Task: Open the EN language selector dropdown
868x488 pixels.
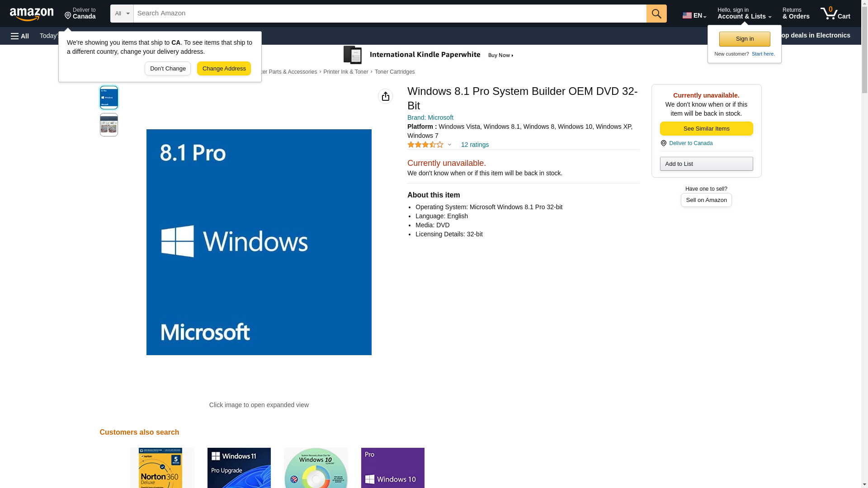Action: click(694, 15)
